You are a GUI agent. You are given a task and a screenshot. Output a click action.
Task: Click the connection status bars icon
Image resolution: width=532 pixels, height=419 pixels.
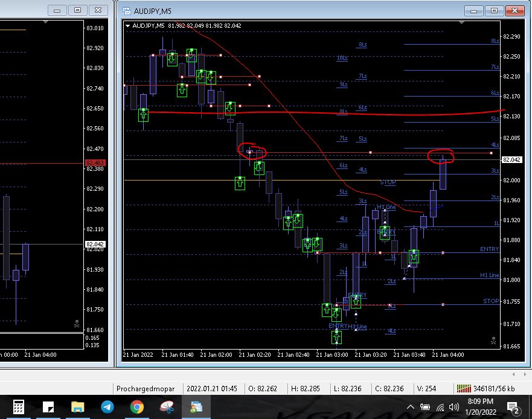point(464,388)
